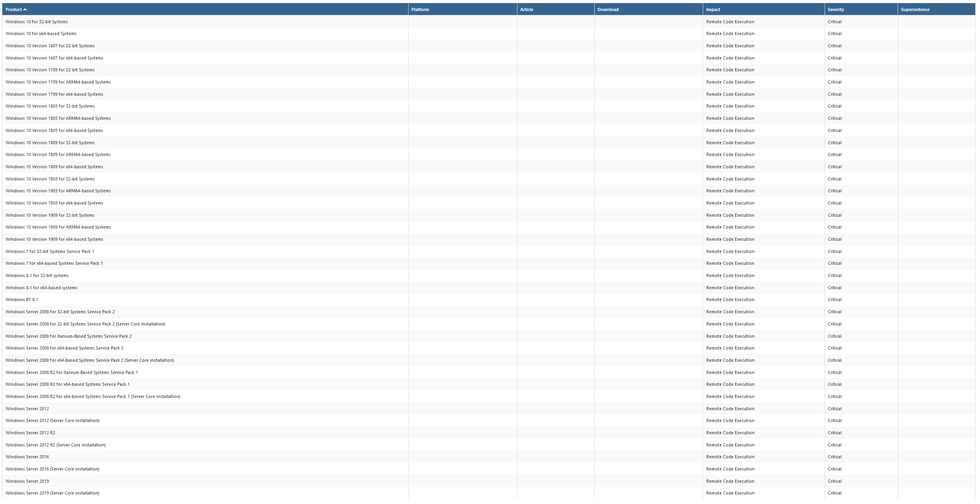
Task: Click the Download column header
Action: point(608,9)
